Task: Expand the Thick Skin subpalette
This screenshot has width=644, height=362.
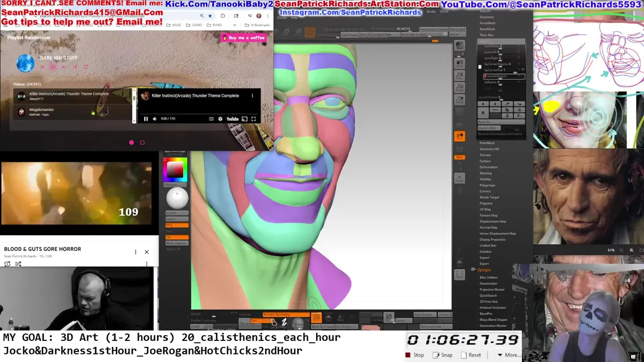Action: (x=487, y=35)
